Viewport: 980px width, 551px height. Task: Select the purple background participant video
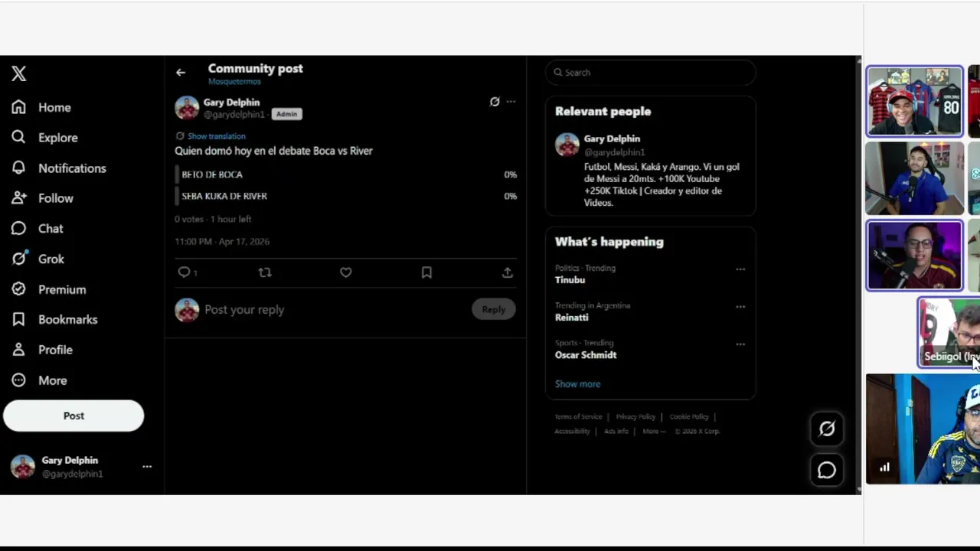914,256
